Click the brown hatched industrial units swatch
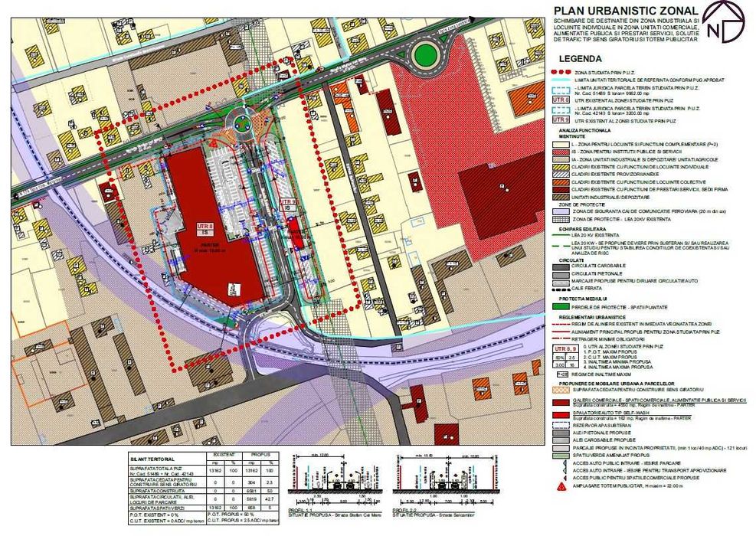This screenshot has height=536, width=756. coord(561,197)
